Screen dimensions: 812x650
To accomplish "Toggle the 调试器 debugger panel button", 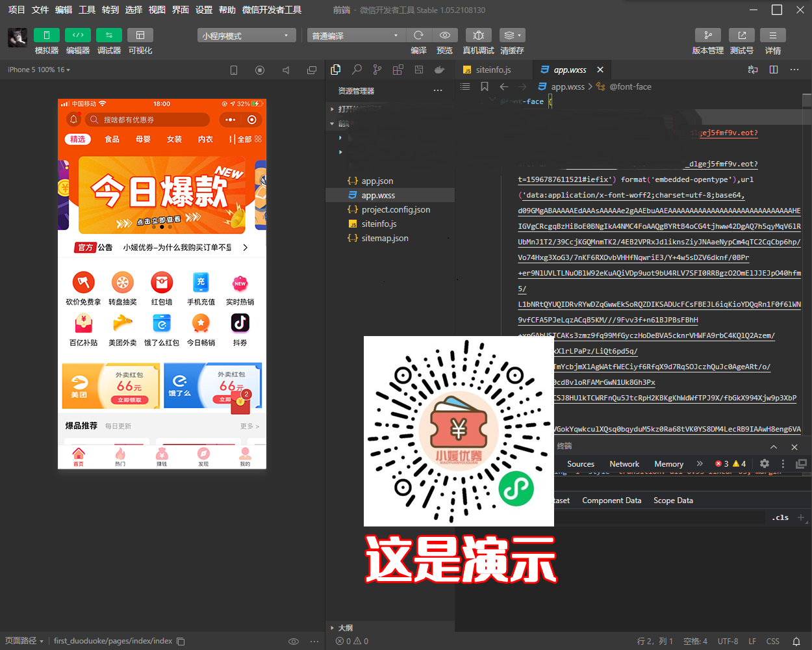I will click(x=109, y=35).
